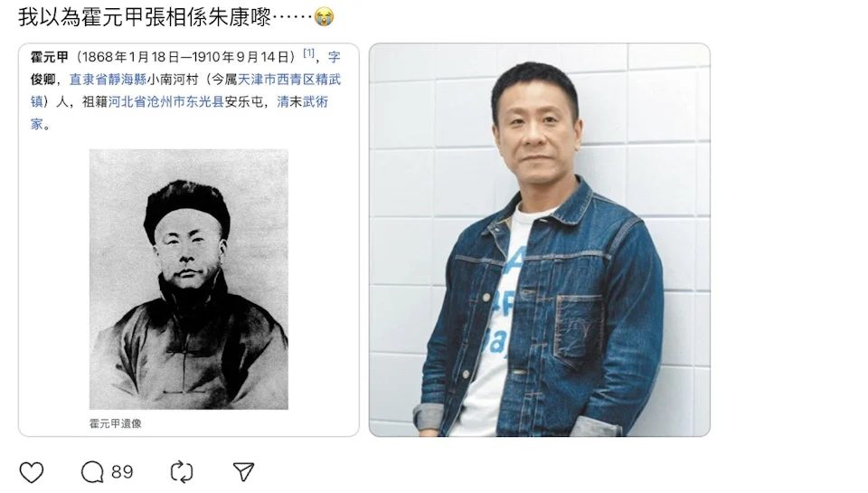Repost using the circular arrows icon
Viewport: 868px width, 493px height.
(182, 472)
